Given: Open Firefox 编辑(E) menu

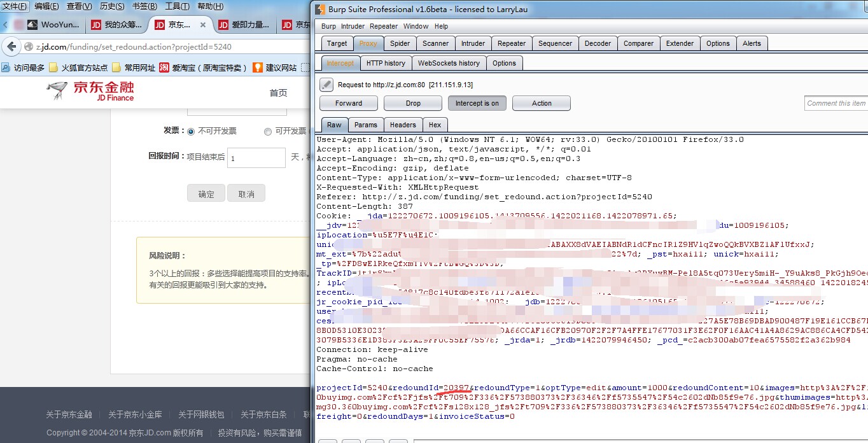Looking at the screenshot, I should pos(46,6).
